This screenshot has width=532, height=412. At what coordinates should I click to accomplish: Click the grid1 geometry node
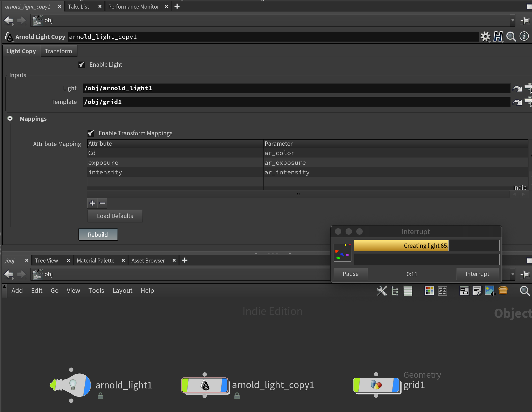(x=376, y=385)
